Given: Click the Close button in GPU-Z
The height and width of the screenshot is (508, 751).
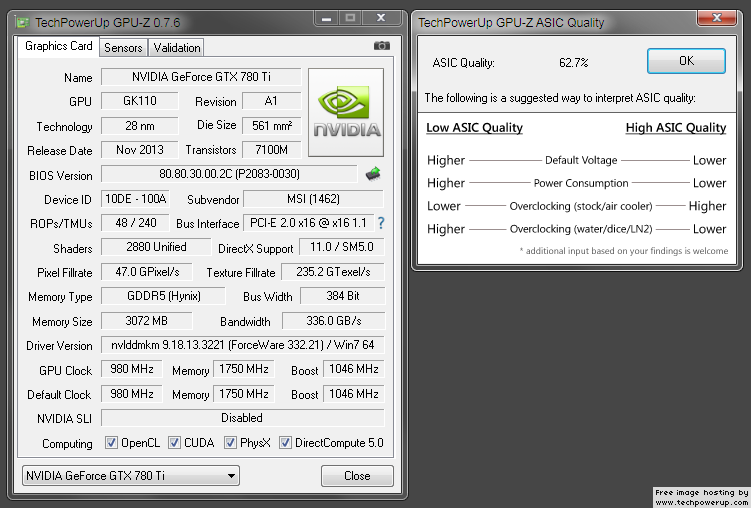Looking at the screenshot, I should click(357, 475).
